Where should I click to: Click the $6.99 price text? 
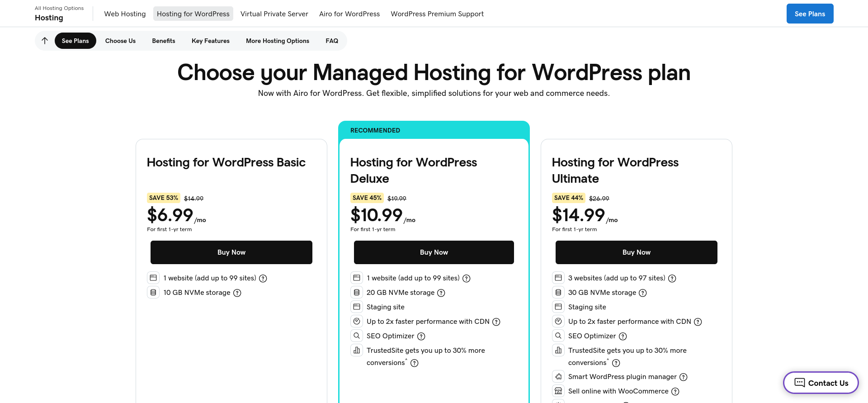click(x=170, y=215)
